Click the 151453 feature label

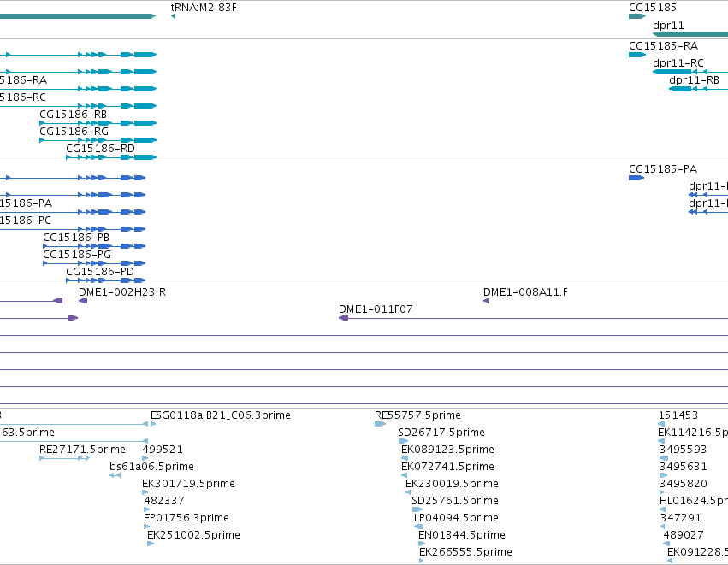click(678, 415)
